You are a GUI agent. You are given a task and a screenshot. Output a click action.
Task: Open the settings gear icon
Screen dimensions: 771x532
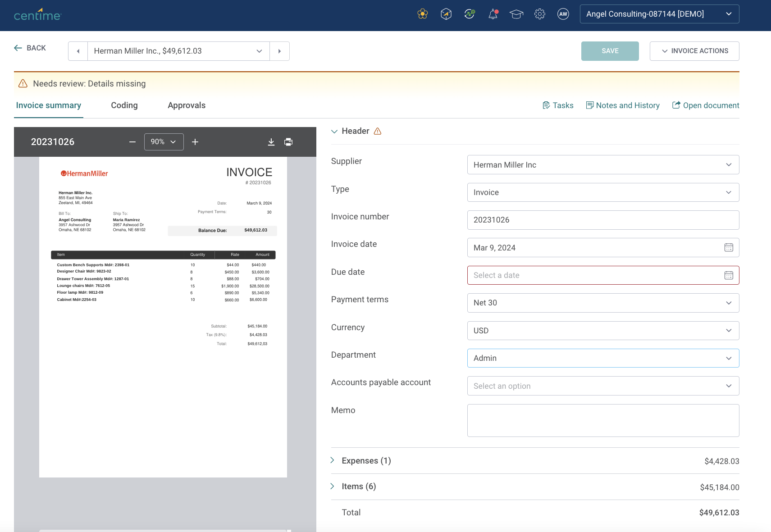[539, 14]
